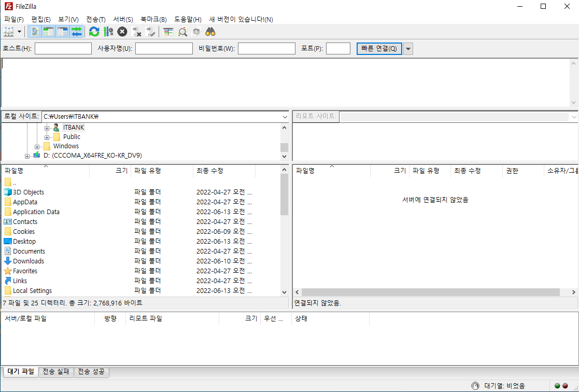Image resolution: width=579 pixels, height=392 pixels.
Task: Open the 보기(V) menu
Action: (68, 19)
